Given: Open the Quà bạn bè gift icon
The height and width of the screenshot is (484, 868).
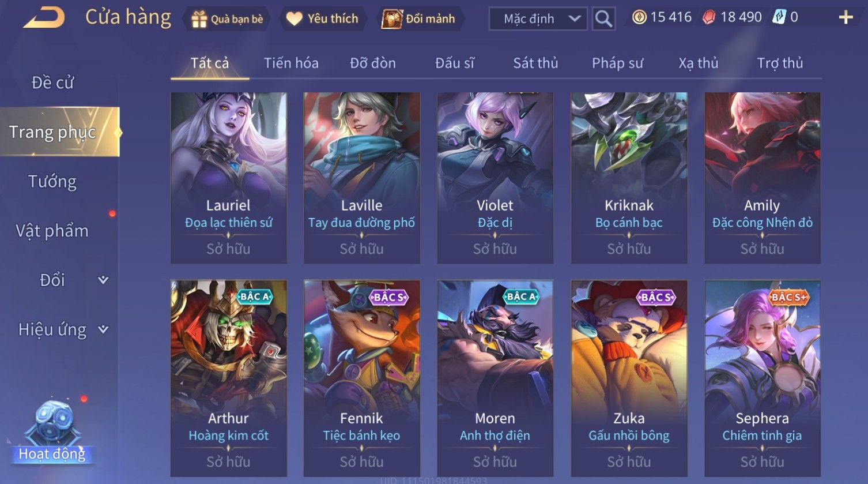Looking at the screenshot, I should (x=199, y=20).
